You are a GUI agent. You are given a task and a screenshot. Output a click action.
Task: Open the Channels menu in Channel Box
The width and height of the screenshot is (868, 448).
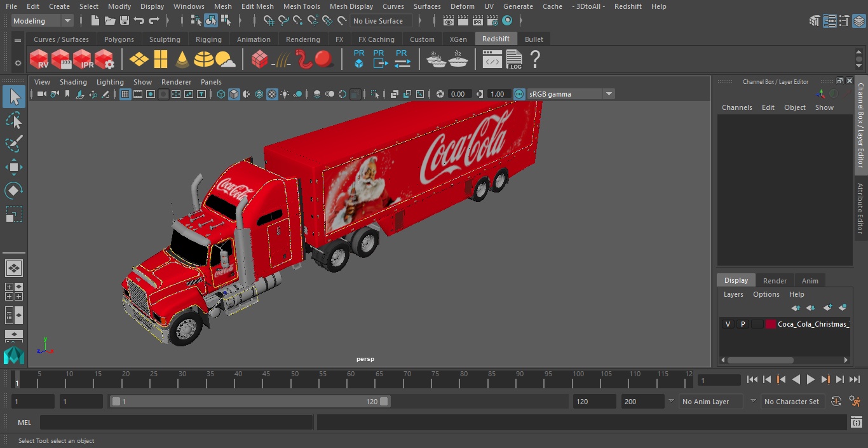click(x=736, y=107)
